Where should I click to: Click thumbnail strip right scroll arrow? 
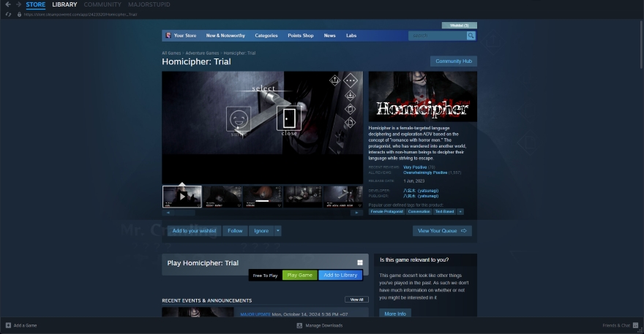tap(356, 213)
